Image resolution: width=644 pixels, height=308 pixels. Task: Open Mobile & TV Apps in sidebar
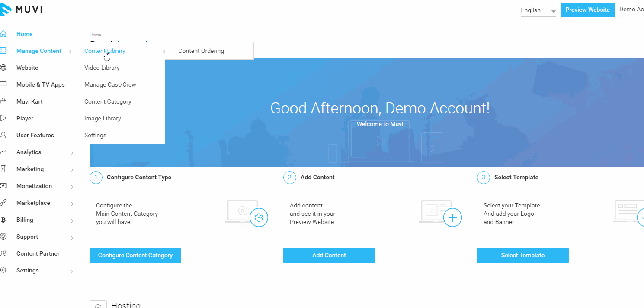tap(41, 84)
